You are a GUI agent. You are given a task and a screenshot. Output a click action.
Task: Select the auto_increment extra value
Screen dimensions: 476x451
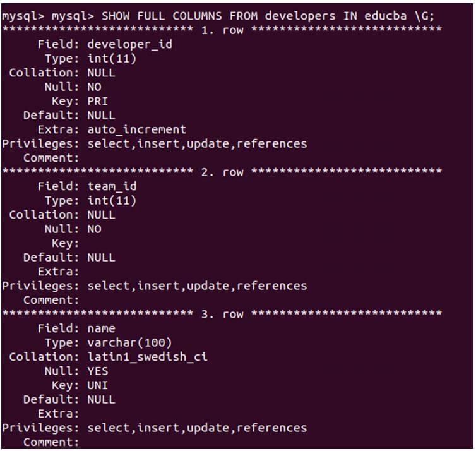click(x=136, y=129)
